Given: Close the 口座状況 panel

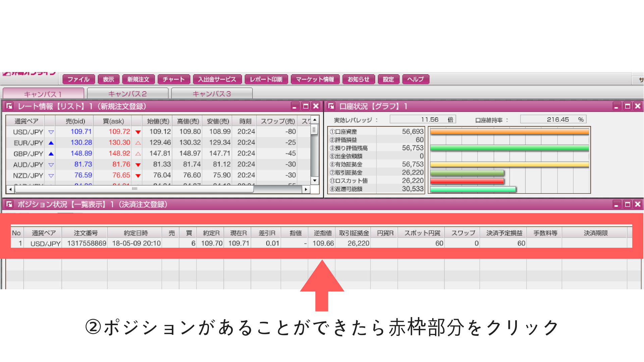Looking at the screenshot, I should 638,106.
